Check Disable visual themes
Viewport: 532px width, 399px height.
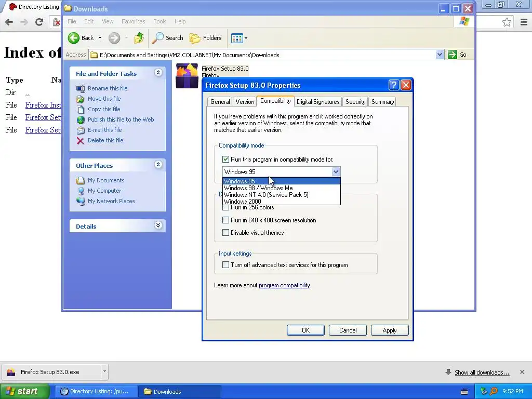tap(225, 233)
